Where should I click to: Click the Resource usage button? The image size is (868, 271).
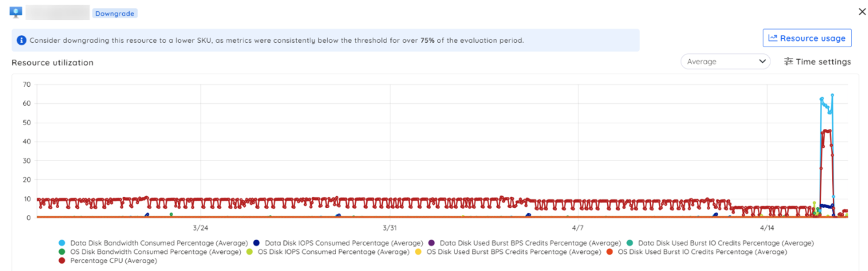tap(807, 38)
